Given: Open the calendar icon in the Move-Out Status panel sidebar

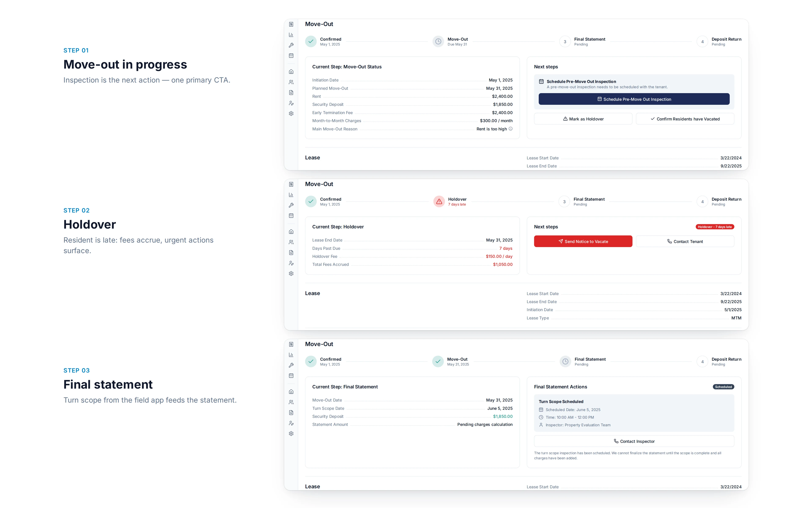Looking at the screenshot, I should 291,56.
